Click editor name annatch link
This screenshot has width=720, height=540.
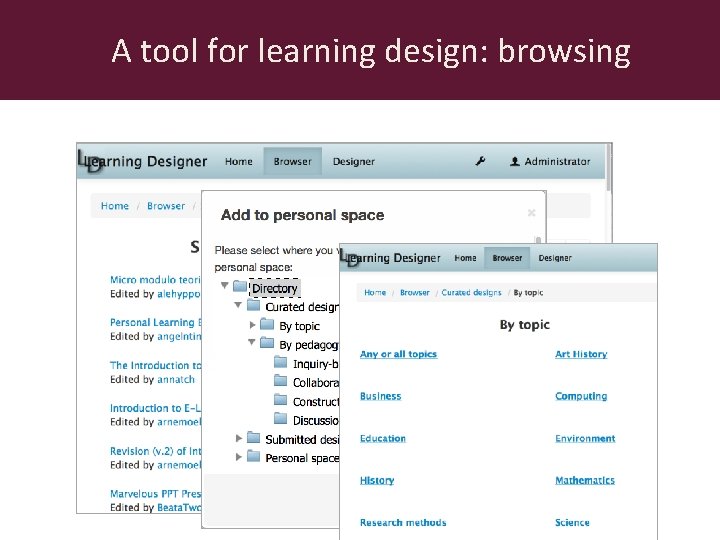click(x=176, y=379)
